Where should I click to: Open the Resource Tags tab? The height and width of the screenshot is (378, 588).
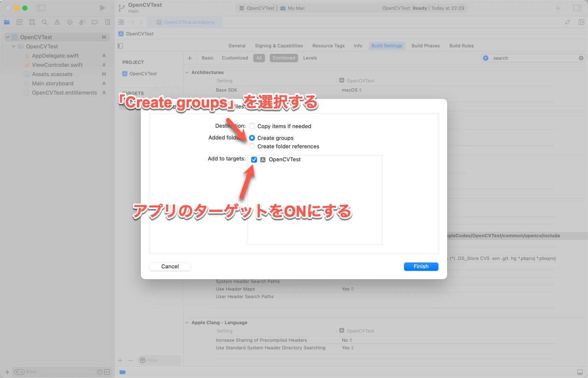click(328, 46)
